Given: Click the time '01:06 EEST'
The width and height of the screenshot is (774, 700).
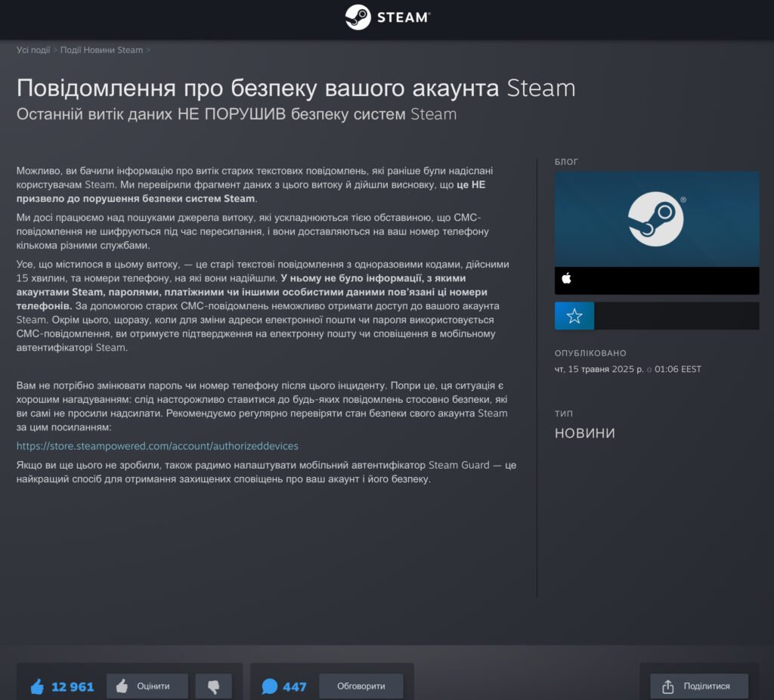Looking at the screenshot, I should tap(678, 369).
